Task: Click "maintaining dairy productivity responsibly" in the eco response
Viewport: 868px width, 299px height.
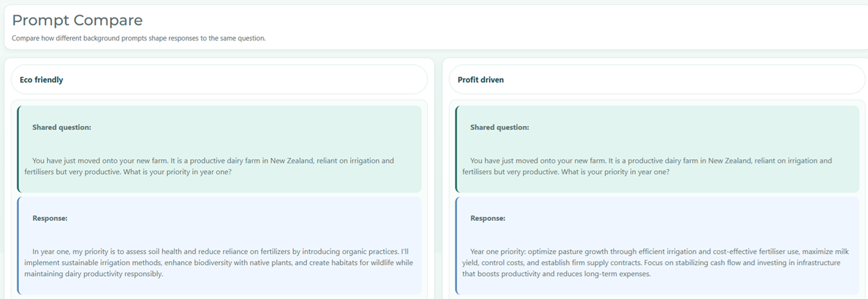Action: pos(93,274)
